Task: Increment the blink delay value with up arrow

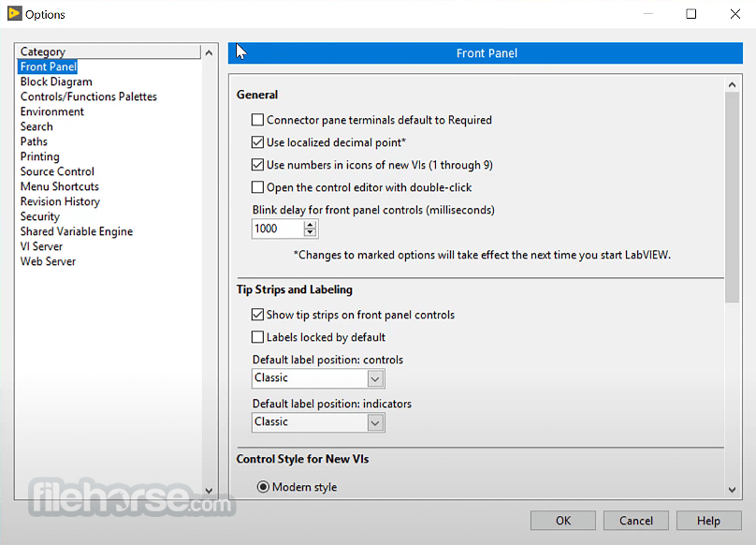Action: click(x=310, y=225)
